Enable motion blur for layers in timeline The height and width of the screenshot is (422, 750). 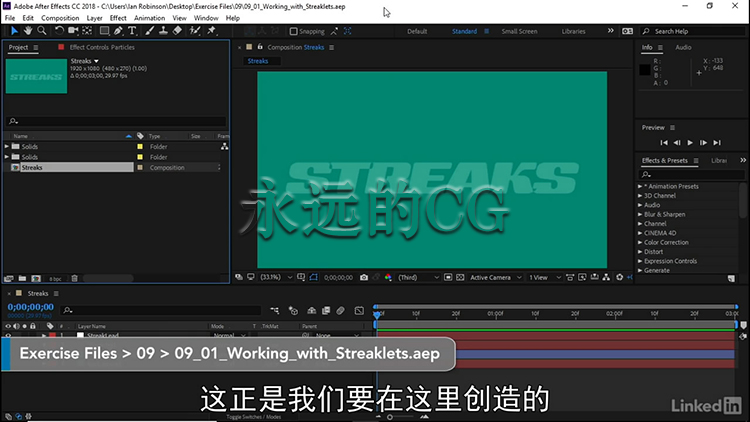[x=341, y=311]
